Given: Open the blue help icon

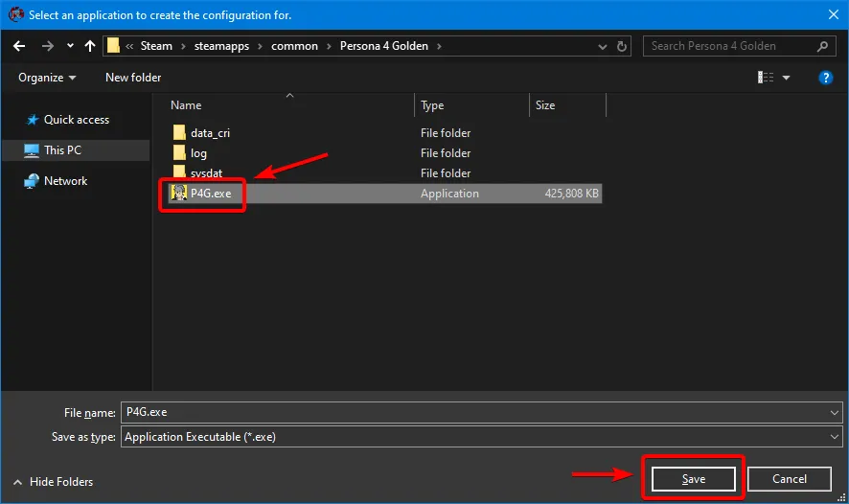Looking at the screenshot, I should coord(825,78).
